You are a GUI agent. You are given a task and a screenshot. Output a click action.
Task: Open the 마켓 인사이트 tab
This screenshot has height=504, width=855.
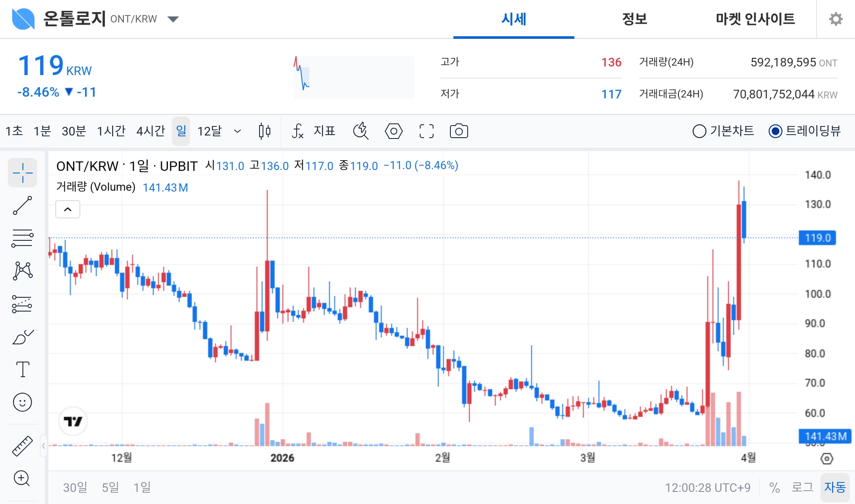pos(755,19)
